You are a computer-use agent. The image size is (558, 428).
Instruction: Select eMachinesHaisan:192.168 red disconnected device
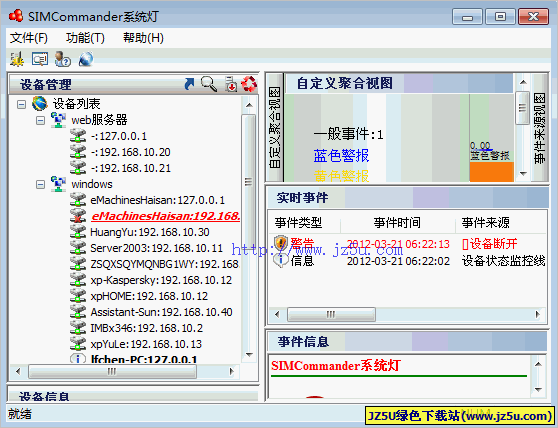pyautogui.click(x=165, y=216)
